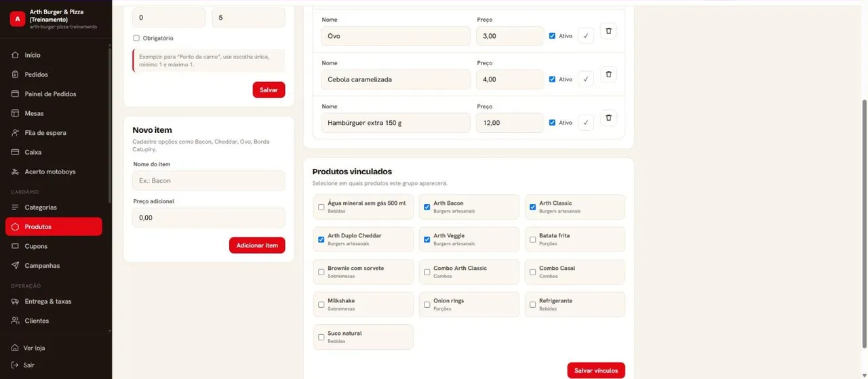Click the sidebar vertical scrollbar

pyautogui.click(x=110, y=125)
